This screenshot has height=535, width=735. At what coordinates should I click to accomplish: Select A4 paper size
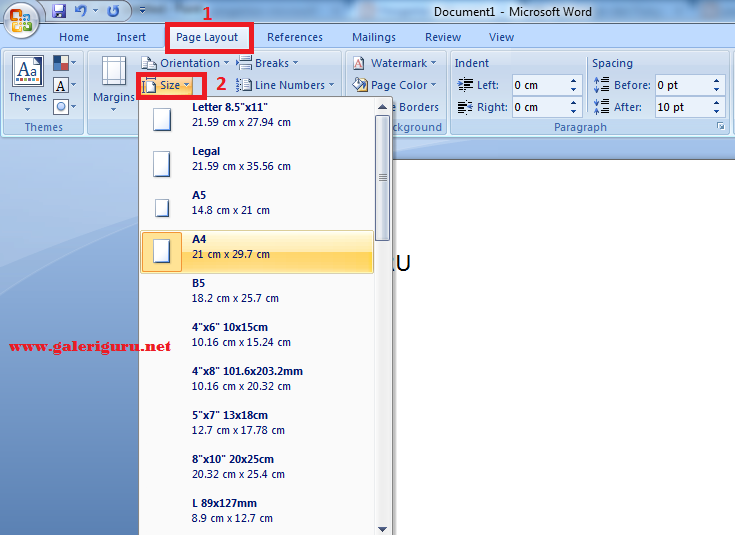(257, 251)
